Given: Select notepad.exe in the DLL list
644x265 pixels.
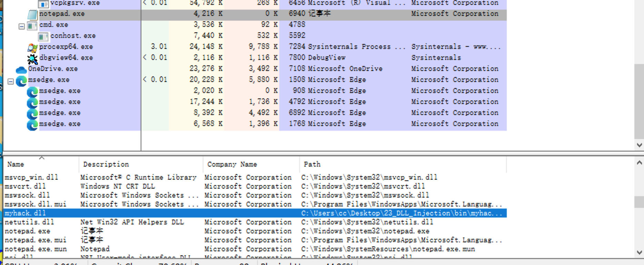Looking at the screenshot, I should [27, 231].
